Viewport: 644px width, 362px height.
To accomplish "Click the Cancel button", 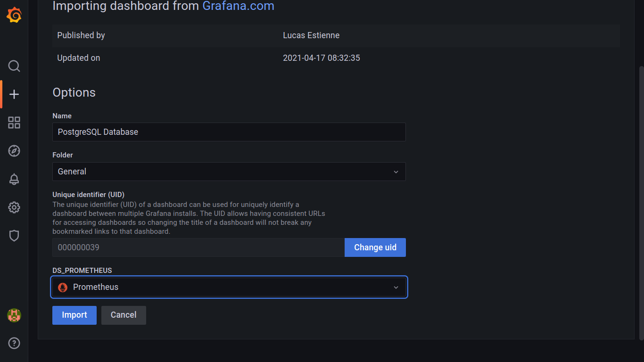I will pos(124,315).
